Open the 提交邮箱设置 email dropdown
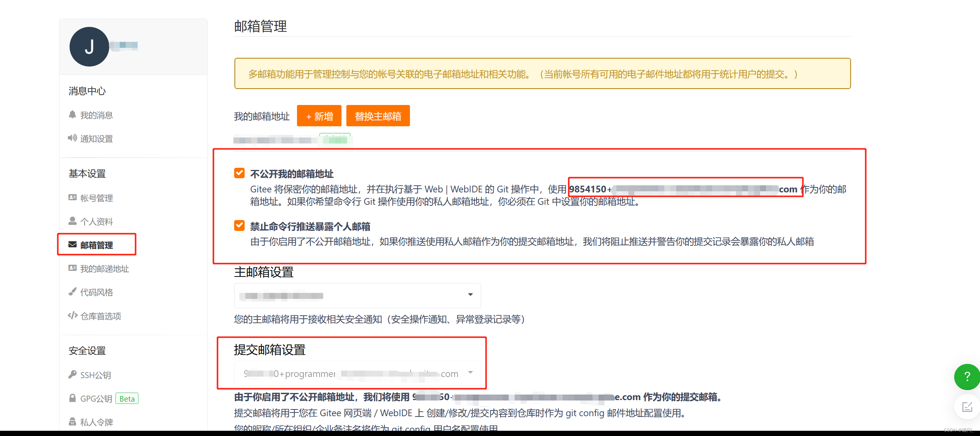Screen dimensions: 980x436 pos(357,373)
